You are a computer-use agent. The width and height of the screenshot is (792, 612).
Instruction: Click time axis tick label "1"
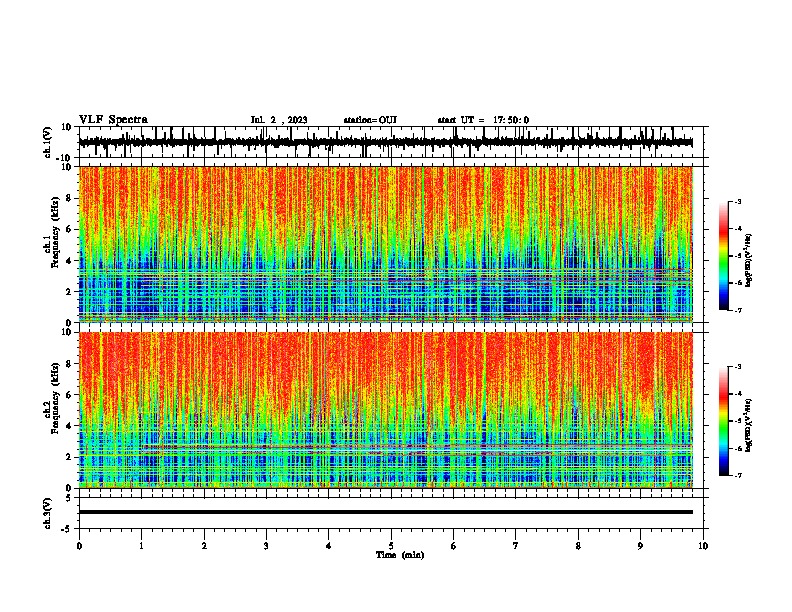point(141,546)
